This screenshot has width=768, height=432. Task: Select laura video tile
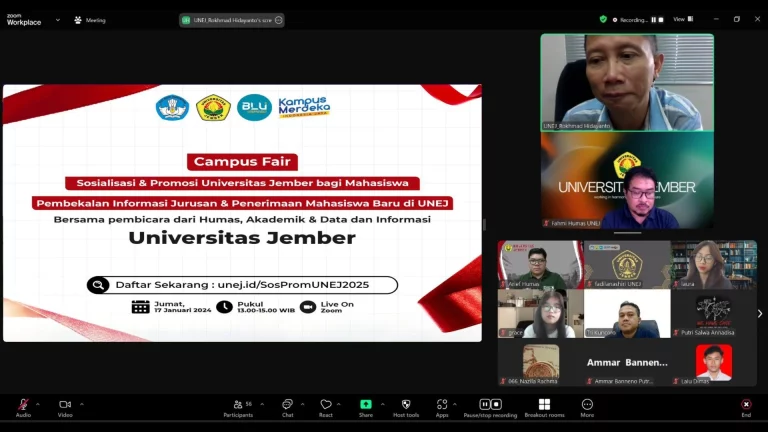714,264
